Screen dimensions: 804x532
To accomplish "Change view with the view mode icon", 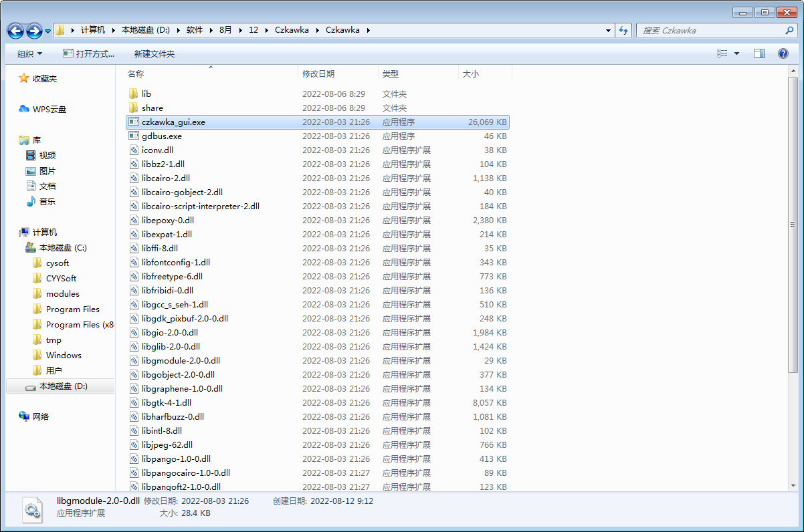I will 722,53.
